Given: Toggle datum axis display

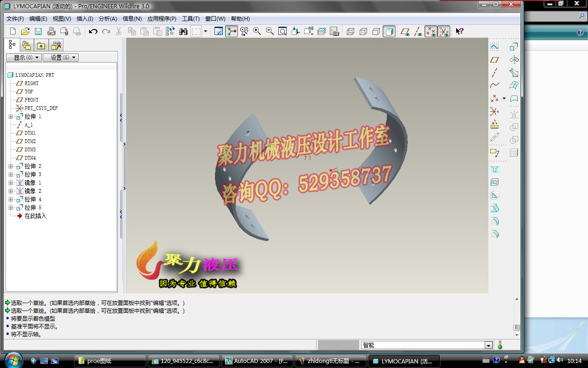Looking at the screenshot, I should (418, 31).
